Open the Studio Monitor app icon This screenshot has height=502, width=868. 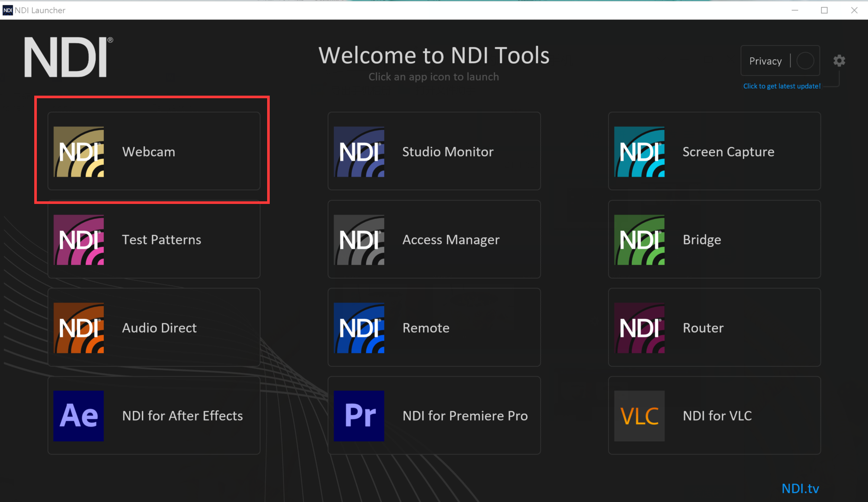pos(359,151)
